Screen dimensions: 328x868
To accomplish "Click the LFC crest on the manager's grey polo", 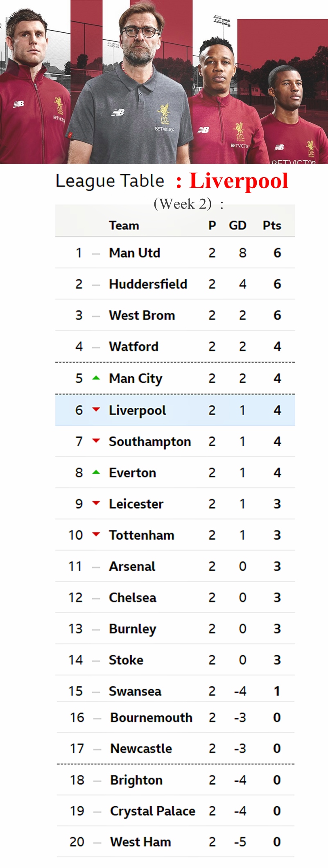I will [164, 115].
